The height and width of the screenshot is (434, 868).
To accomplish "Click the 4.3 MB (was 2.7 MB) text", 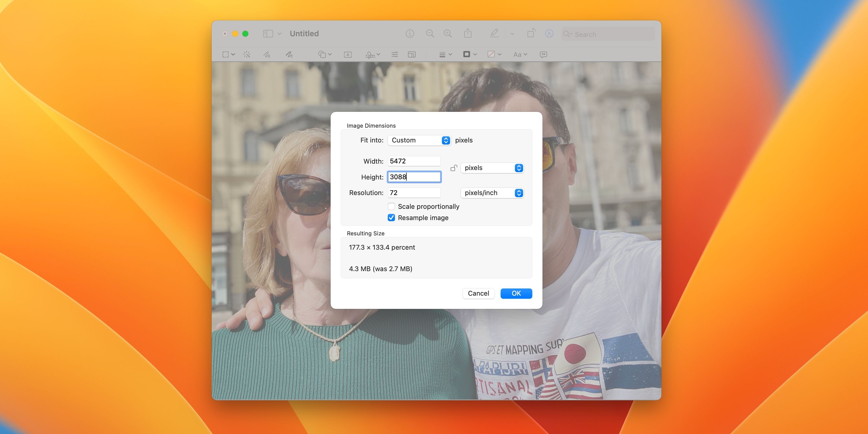I will click(380, 269).
